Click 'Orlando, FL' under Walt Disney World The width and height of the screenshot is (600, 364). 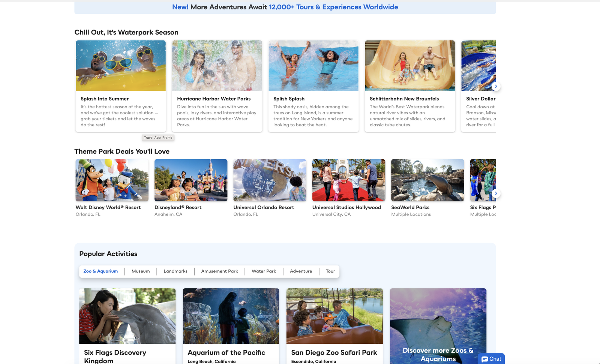(x=88, y=214)
